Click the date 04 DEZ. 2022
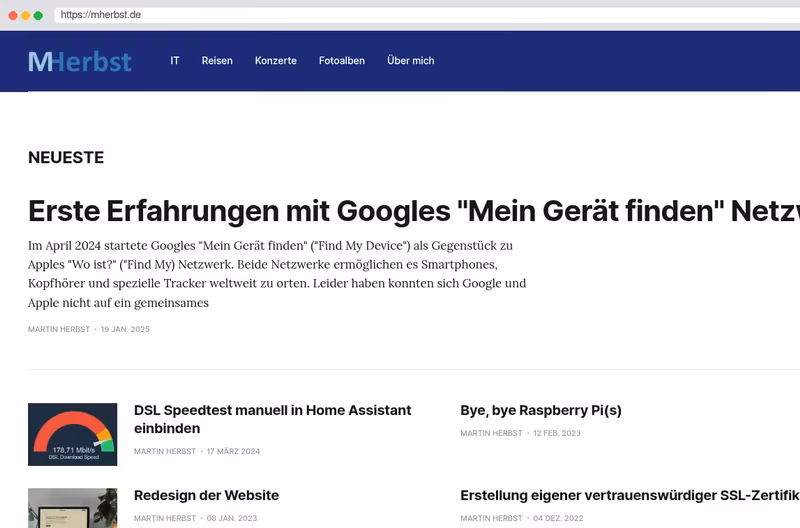This screenshot has height=528, width=800. [x=558, y=518]
